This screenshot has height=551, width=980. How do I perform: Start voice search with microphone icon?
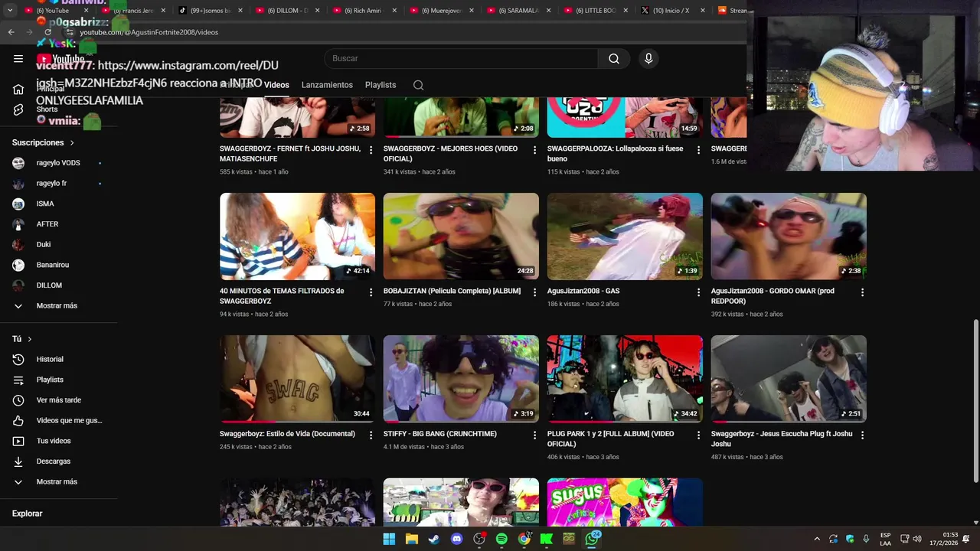pos(648,59)
